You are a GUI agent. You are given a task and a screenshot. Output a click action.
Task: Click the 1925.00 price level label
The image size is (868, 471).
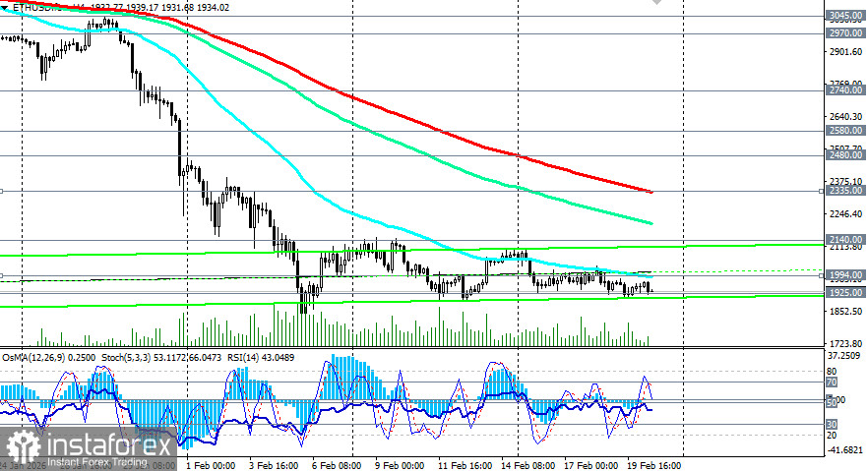[x=844, y=292]
